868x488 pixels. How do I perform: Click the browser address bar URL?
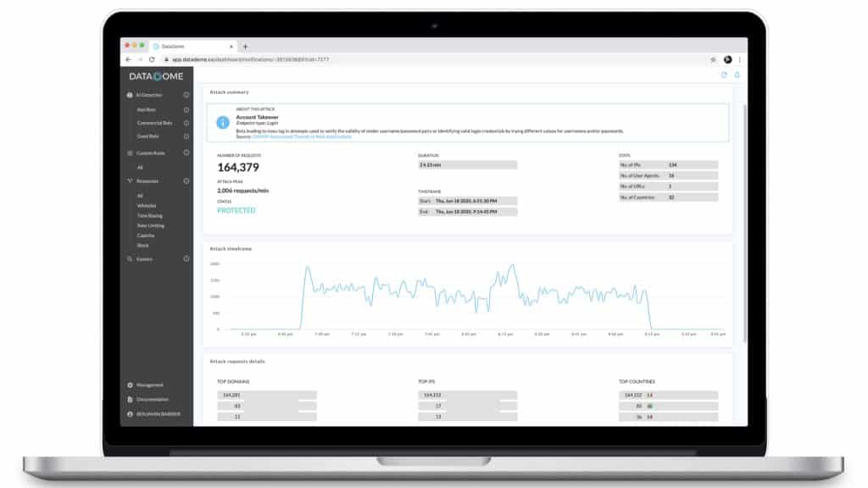pyautogui.click(x=250, y=59)
